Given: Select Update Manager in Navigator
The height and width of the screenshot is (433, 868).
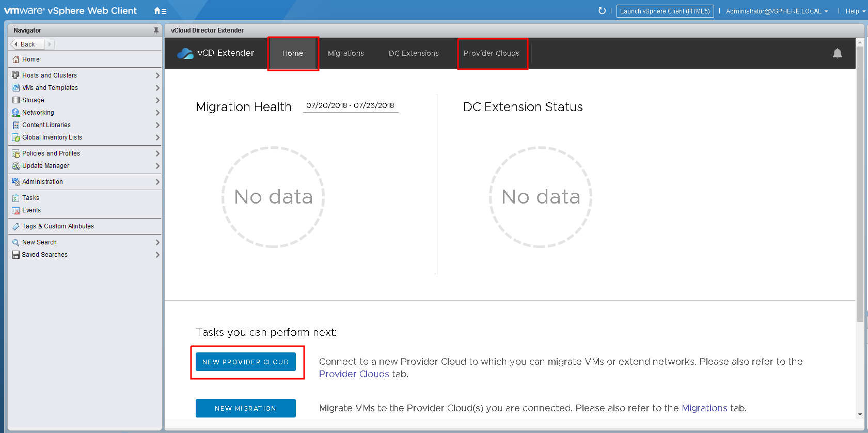Looking at the screenshot, I should pos(45,166).
